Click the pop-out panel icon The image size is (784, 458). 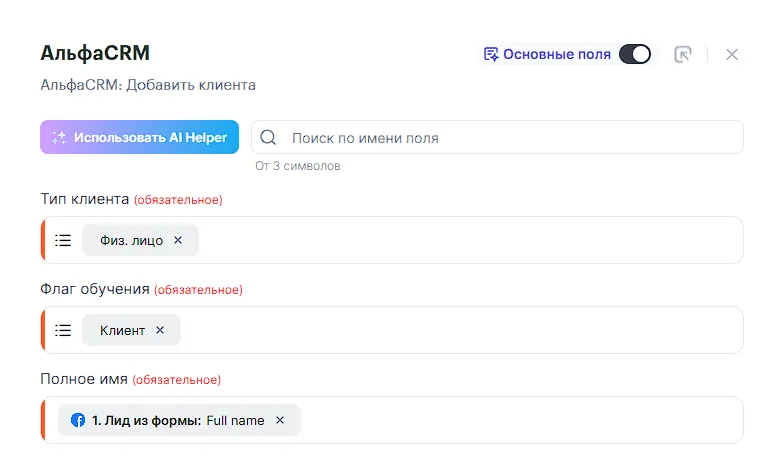[x=683, y=54]
